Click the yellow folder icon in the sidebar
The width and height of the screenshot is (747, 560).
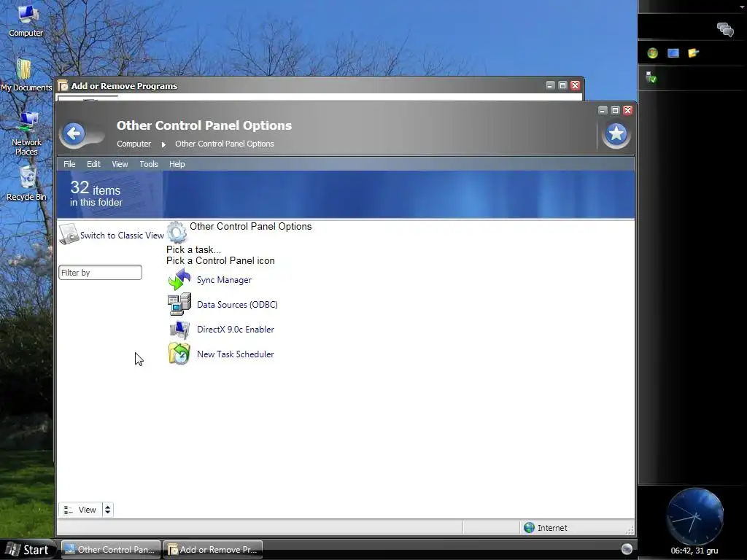693,52
